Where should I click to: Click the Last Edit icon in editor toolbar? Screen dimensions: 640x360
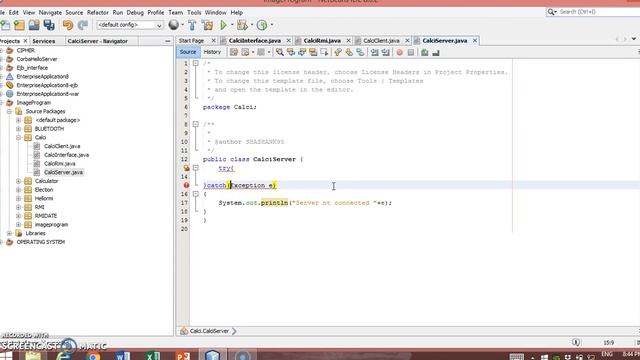coord(234,52)
